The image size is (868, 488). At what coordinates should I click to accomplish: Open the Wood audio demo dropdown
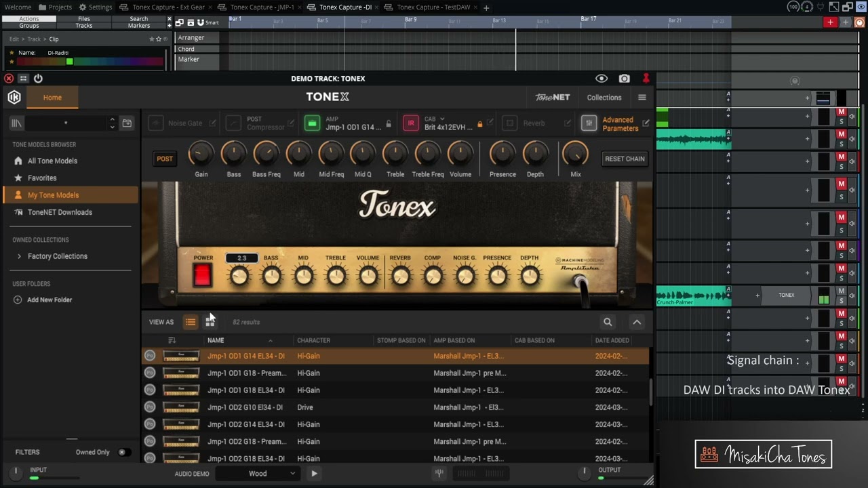(258, 474)
